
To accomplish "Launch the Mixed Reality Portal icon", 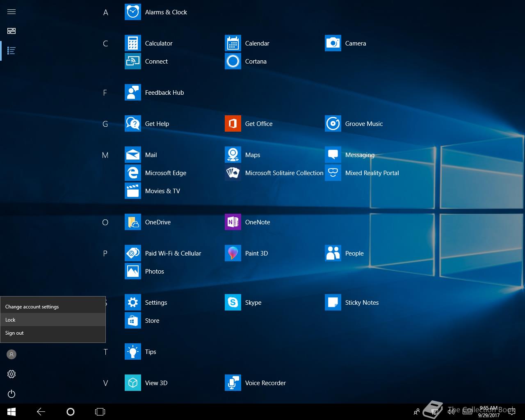I will tap(333, 173).
